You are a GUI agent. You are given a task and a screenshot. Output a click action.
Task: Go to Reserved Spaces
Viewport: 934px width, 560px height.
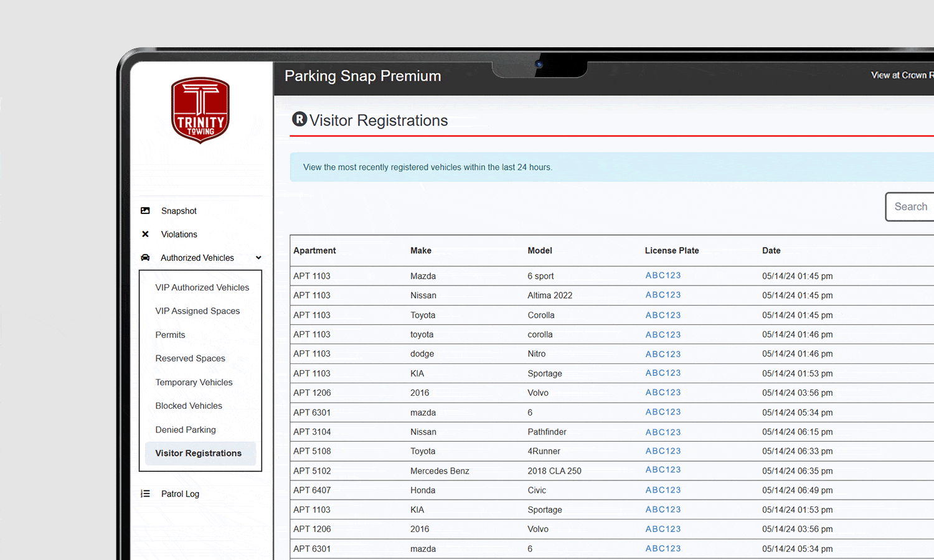190,358
